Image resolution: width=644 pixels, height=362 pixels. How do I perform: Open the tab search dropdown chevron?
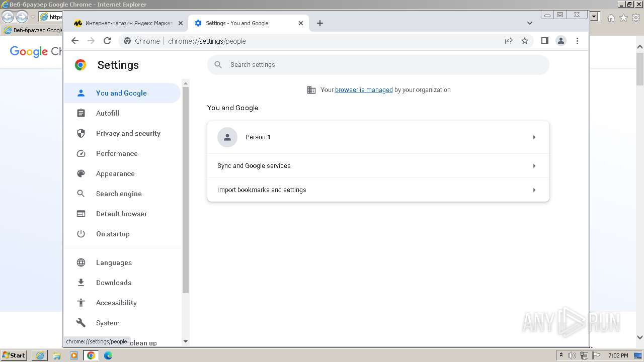coord(529,23)
